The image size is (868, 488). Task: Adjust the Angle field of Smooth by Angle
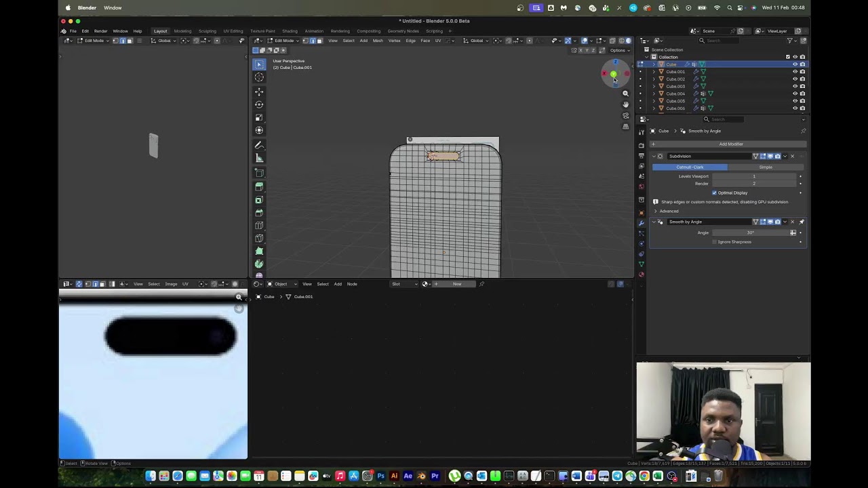750,233
